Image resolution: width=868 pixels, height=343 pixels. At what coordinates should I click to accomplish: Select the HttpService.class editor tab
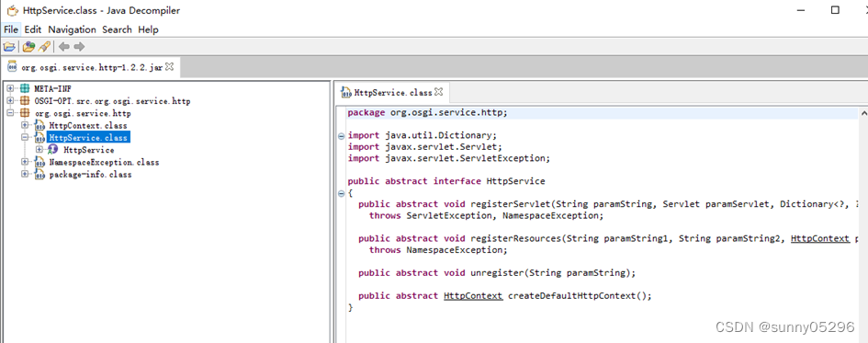point(392,93)
